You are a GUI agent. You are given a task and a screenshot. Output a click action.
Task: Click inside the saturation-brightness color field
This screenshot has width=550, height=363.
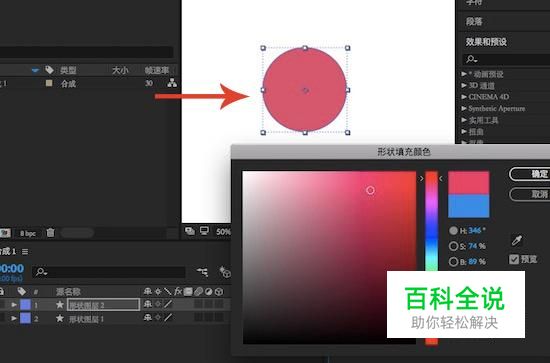329,257
